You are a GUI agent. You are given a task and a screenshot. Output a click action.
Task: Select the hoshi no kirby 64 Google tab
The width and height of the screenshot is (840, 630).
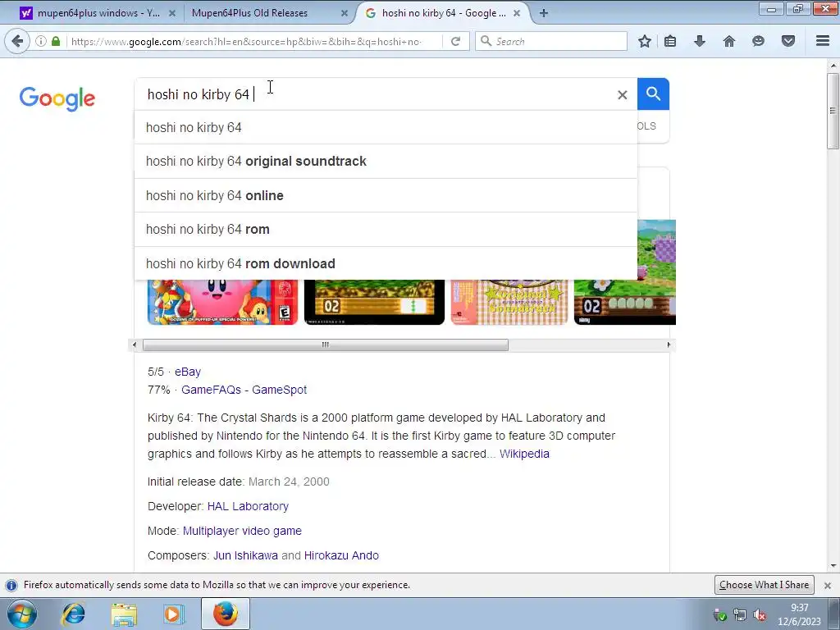(444, 13)
